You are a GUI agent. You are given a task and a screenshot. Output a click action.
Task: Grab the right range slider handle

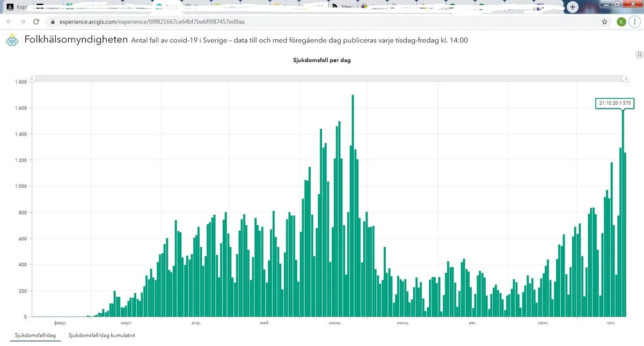pyautogui.click(x=626, y=78)
